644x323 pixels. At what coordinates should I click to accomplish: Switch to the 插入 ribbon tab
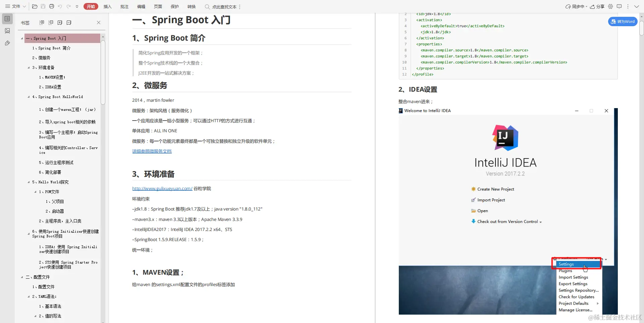coord(107,6)
